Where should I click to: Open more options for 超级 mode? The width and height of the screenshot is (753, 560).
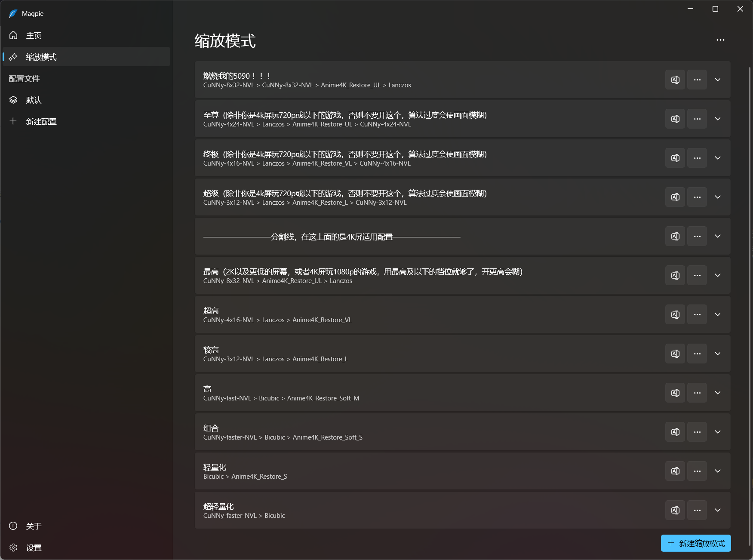pyautogui.click(x=697, y=197)
